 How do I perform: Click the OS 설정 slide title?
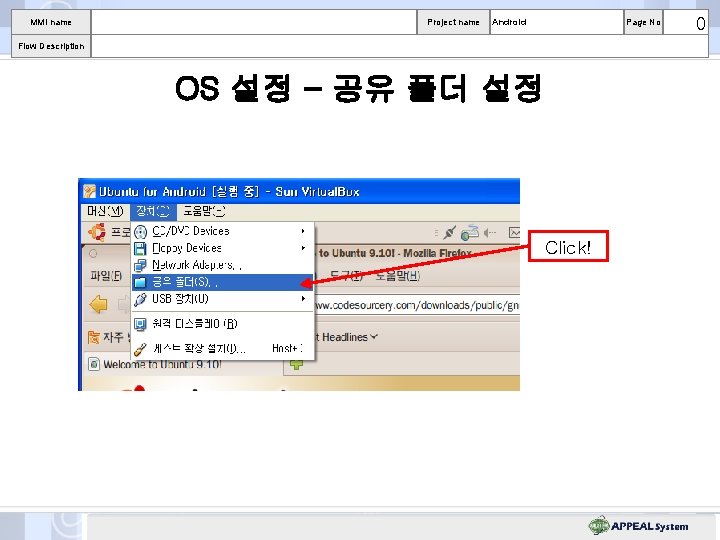tap(359, 88)
